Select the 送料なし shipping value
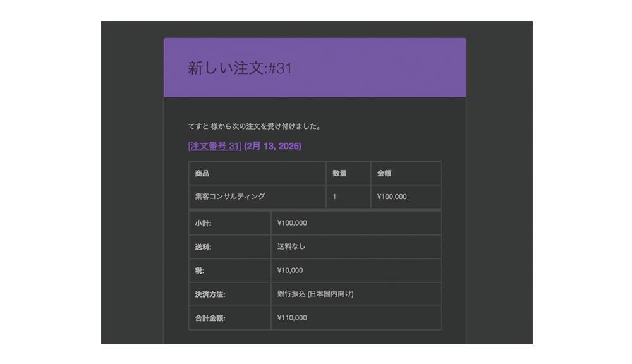632x364 pixels. click(x=291, y=246)
